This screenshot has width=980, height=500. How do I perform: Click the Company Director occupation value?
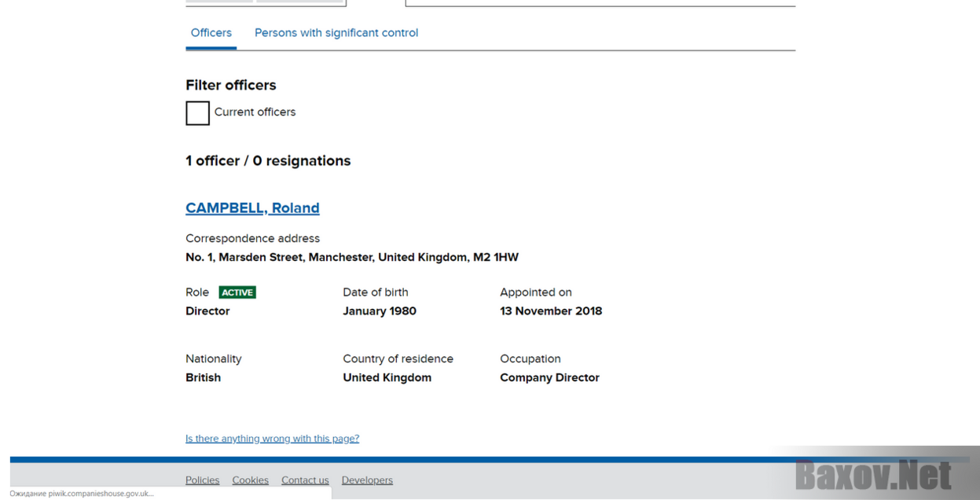pos(549,378)
